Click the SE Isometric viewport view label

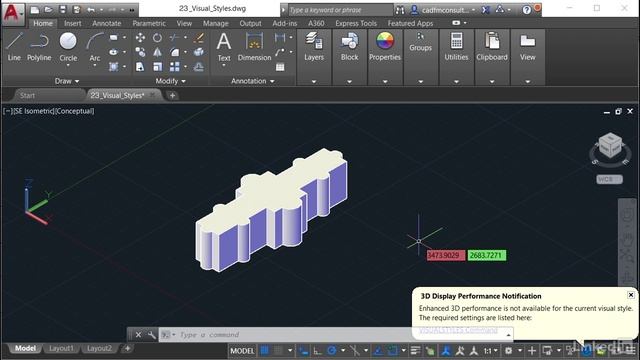[x=33, y=111]
